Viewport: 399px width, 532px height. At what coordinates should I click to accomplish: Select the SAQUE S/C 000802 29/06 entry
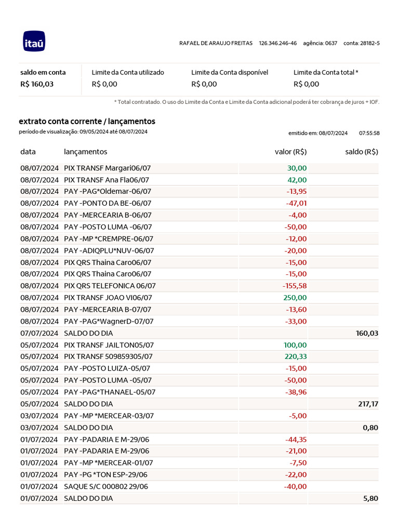(x=105, y=486)
